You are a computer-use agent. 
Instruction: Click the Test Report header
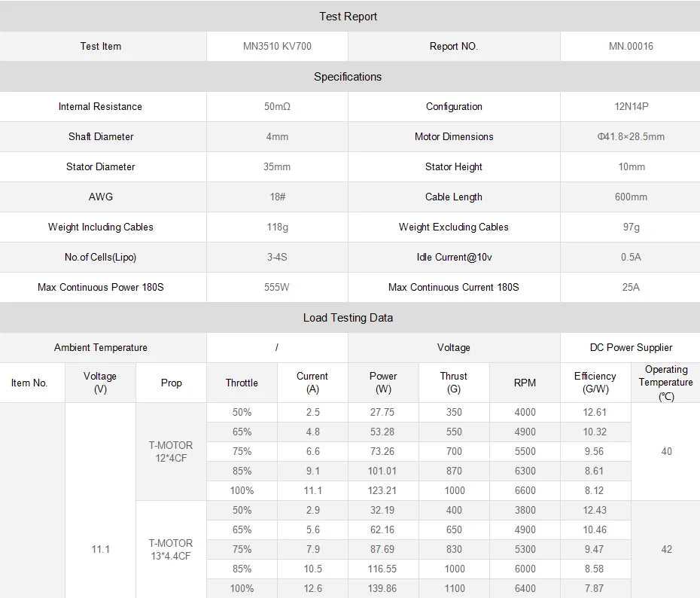point(348,16)
